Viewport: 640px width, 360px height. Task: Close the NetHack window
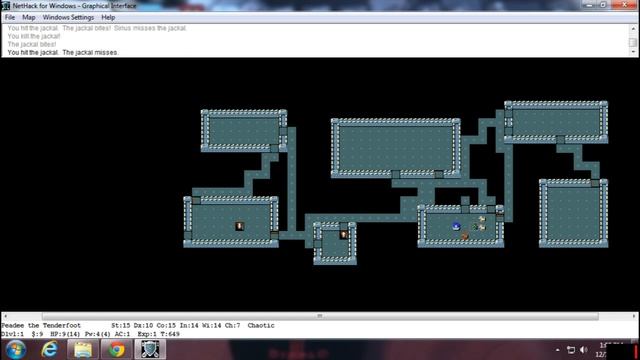[624, 5]
